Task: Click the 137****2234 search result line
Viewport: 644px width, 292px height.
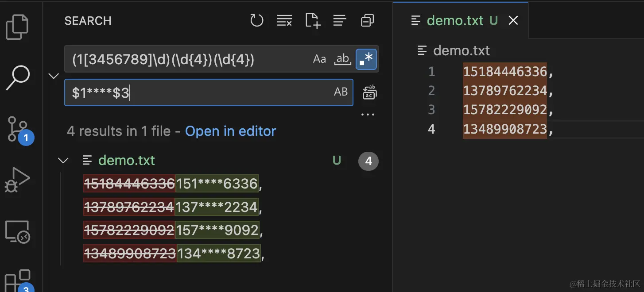Action: [x=171, y=207]
